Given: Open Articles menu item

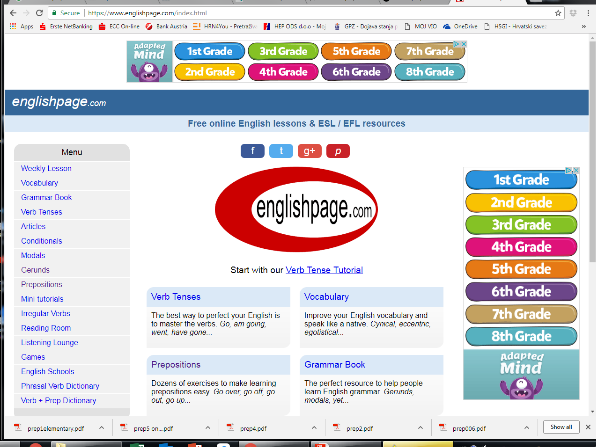Looking at the screenshot, I should (x=33, y=226).
